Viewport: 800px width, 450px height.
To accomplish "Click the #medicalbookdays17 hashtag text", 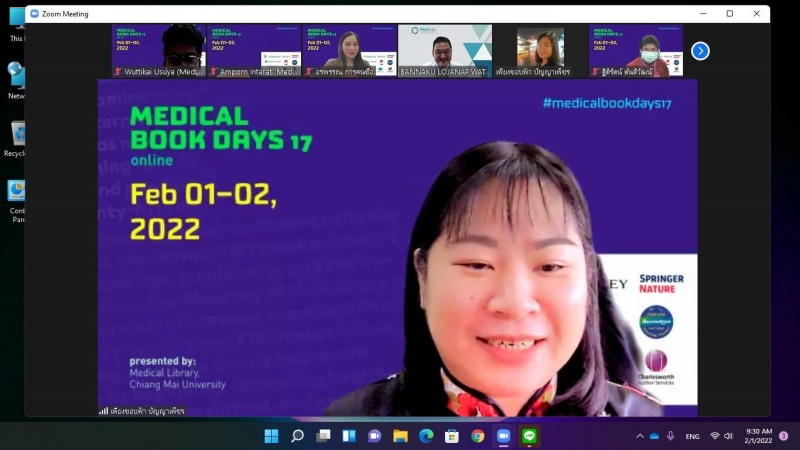I will [x=607, y=104].
